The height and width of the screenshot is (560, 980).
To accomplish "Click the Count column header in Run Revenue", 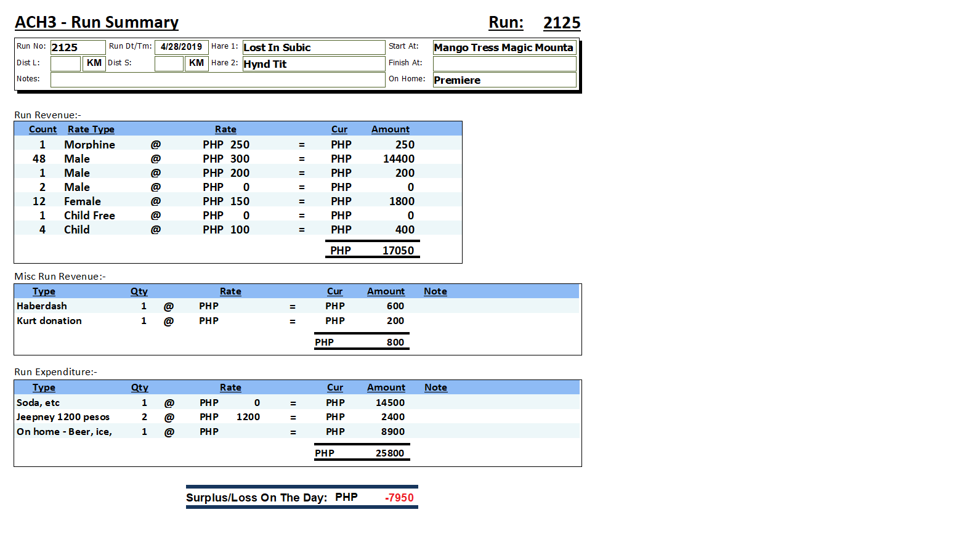I will click(43, 129).
